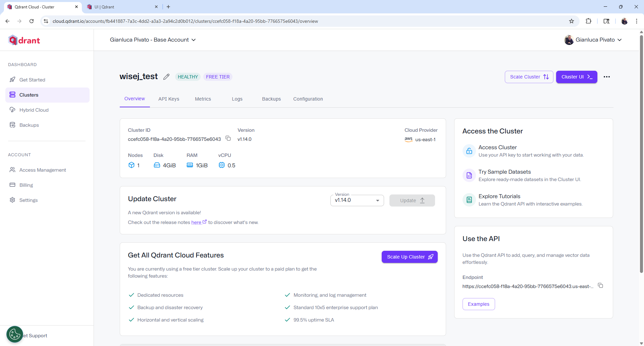Open the API Examples button
This screenshot has width=644, height=346.
(479, 304)
